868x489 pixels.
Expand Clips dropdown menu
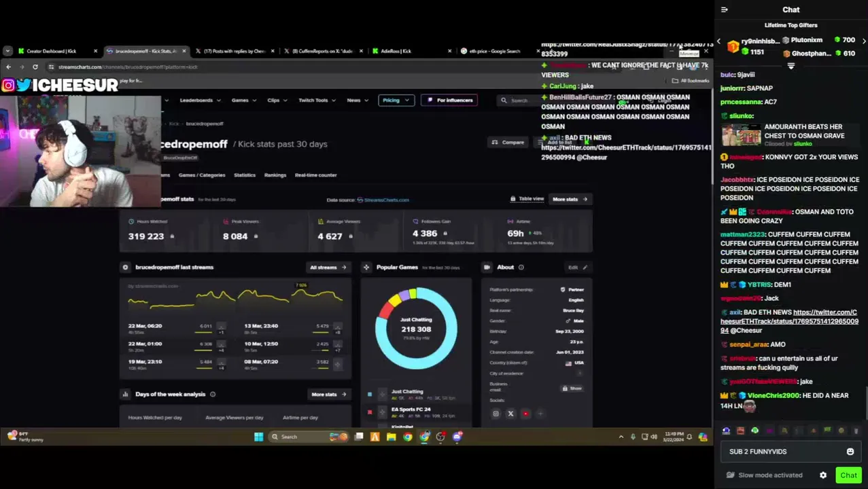tap(277, 101)
